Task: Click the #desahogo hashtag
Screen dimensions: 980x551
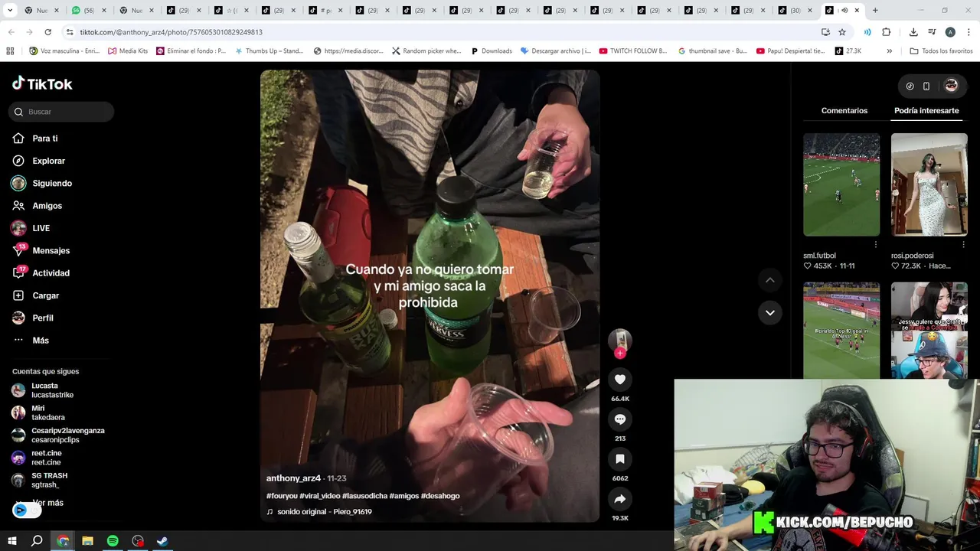Action: (x=440, y=496)
